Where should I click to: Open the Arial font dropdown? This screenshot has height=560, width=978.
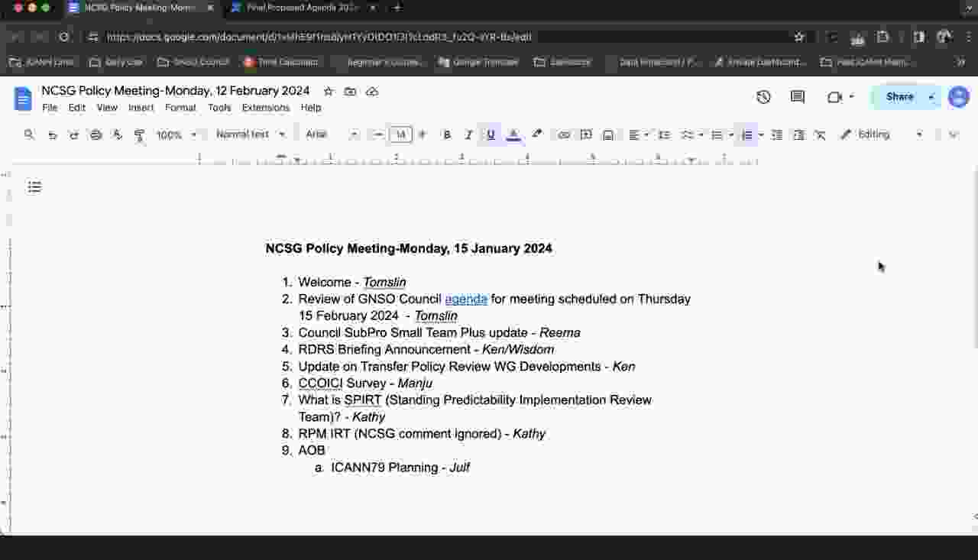coord(332,134)
